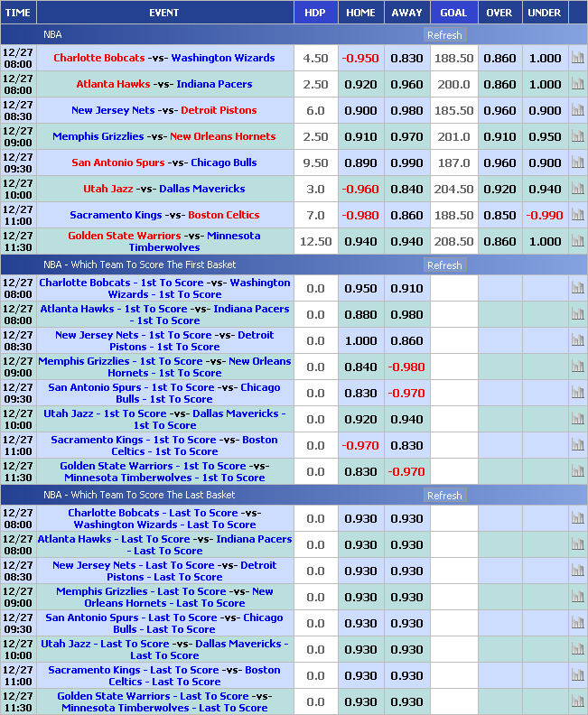Click chart icon for Warriors vs Timberwolves game row
The width and height of the screenshot is (588, 715).
point(577,242)
